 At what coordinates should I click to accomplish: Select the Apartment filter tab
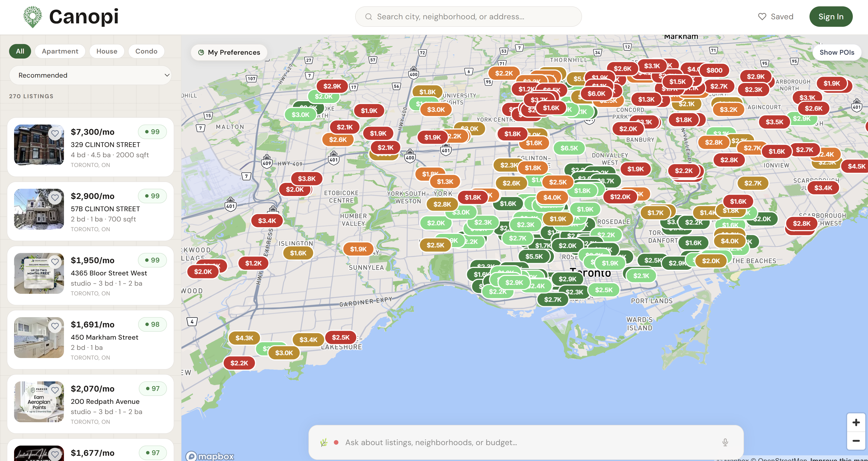[x=60, y=51]
